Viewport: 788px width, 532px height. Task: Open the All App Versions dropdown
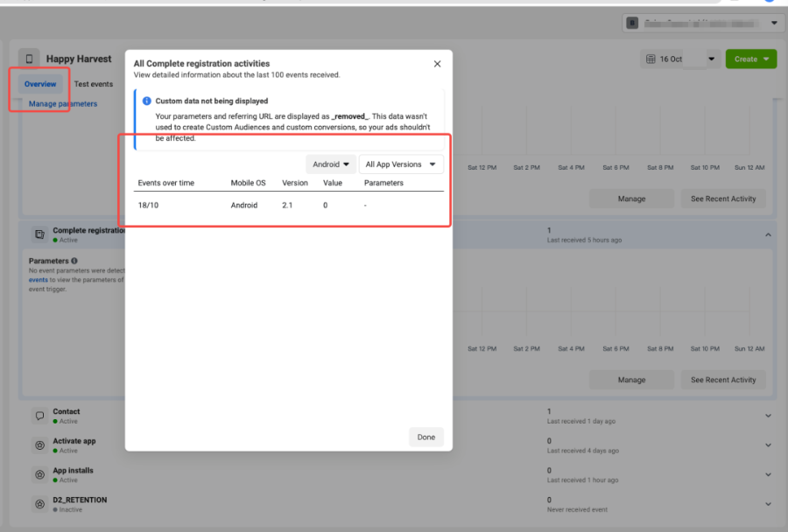click(401, 164)
